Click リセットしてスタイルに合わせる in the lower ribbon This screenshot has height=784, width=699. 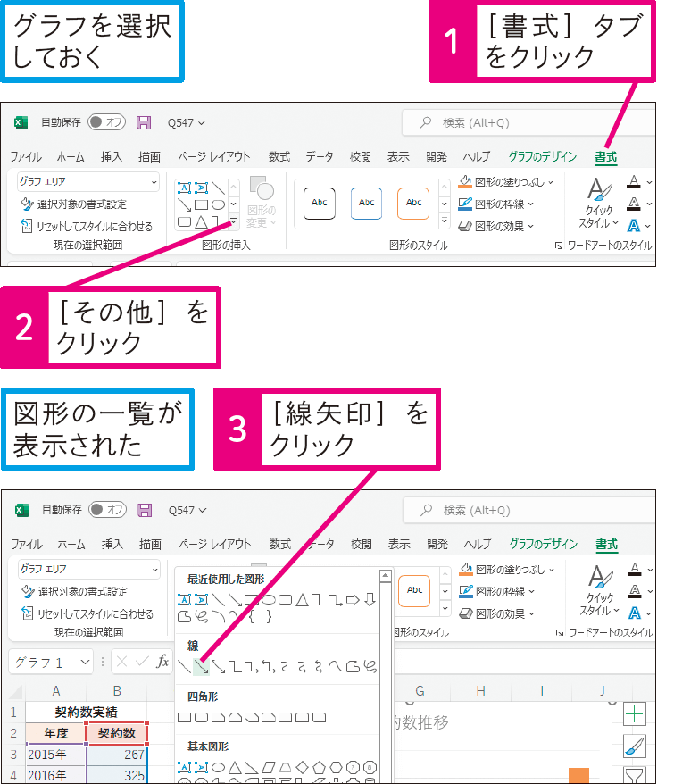(87, 613)
